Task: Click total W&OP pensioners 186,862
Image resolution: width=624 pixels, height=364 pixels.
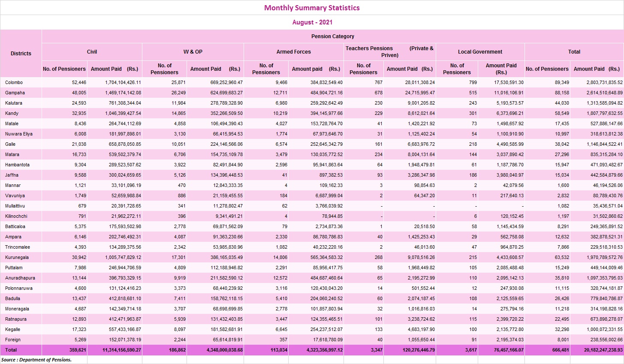Action: [177, 350]
